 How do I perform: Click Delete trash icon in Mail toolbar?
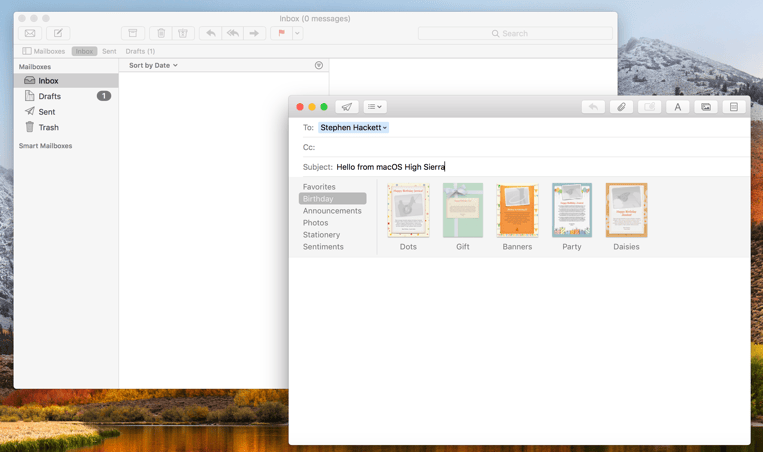pos(161,33)
